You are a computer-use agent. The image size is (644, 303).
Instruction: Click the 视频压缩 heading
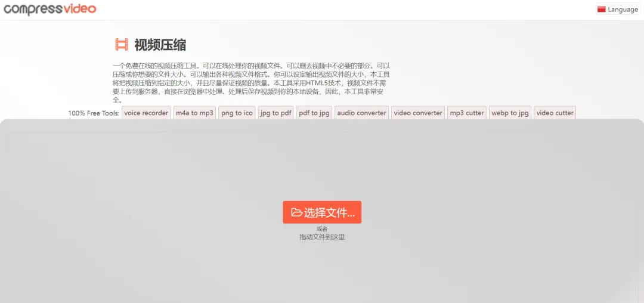coord(160,45)
